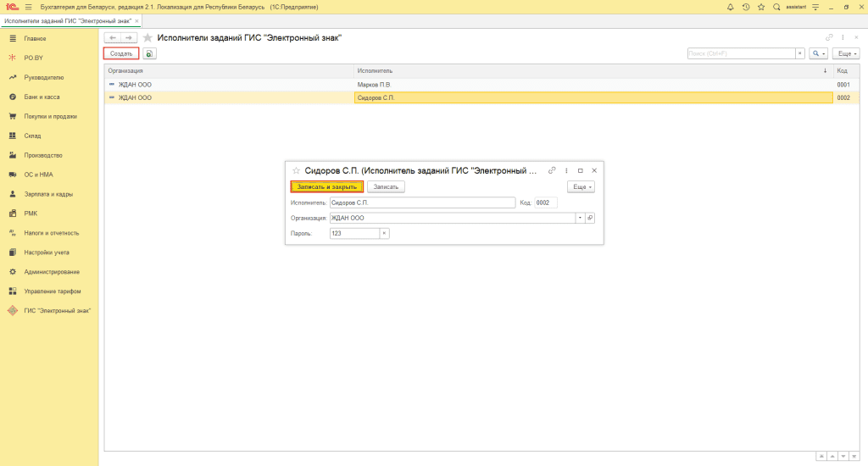This screenshot has height=466, width=868.
Task: Open the main hamburger menu in title bar
Action: (28, 7)
